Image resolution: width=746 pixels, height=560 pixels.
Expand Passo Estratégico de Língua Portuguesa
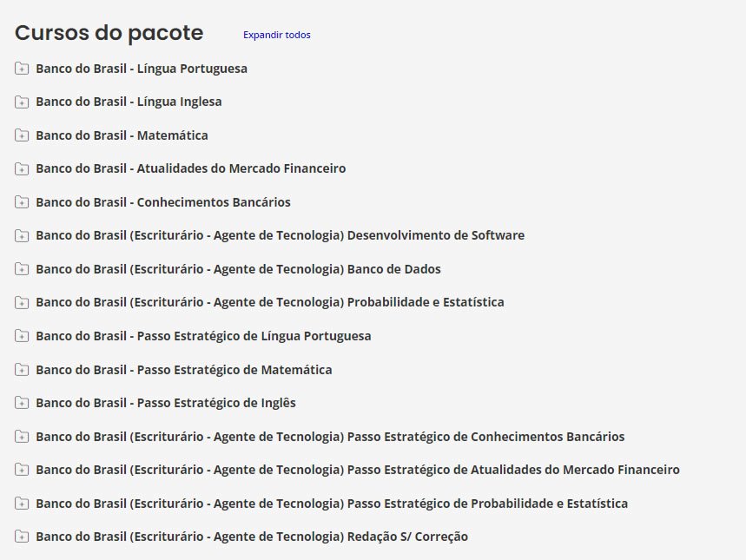coord(203,336)
